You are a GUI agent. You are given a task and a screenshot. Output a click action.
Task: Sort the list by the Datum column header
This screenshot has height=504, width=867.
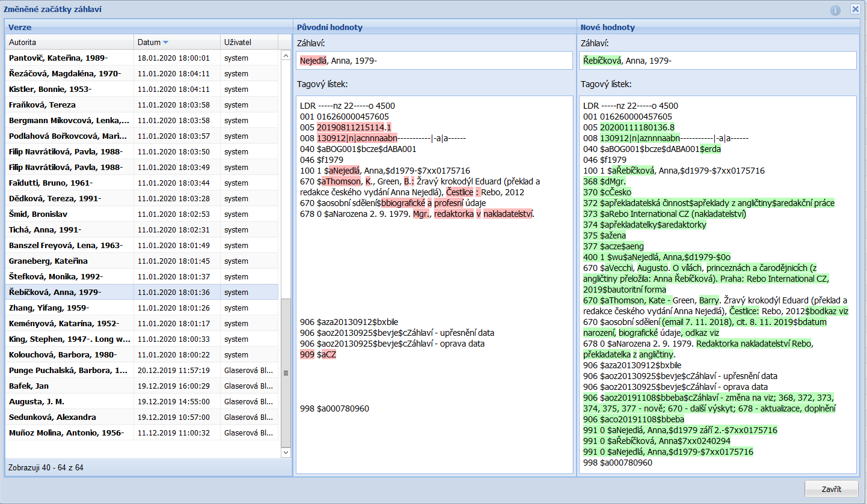point(149,43)
